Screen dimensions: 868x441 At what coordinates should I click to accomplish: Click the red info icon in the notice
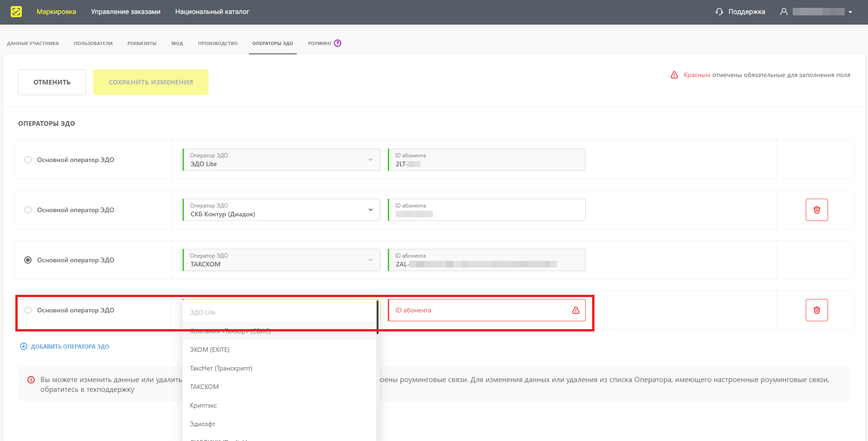coord(31,380)
